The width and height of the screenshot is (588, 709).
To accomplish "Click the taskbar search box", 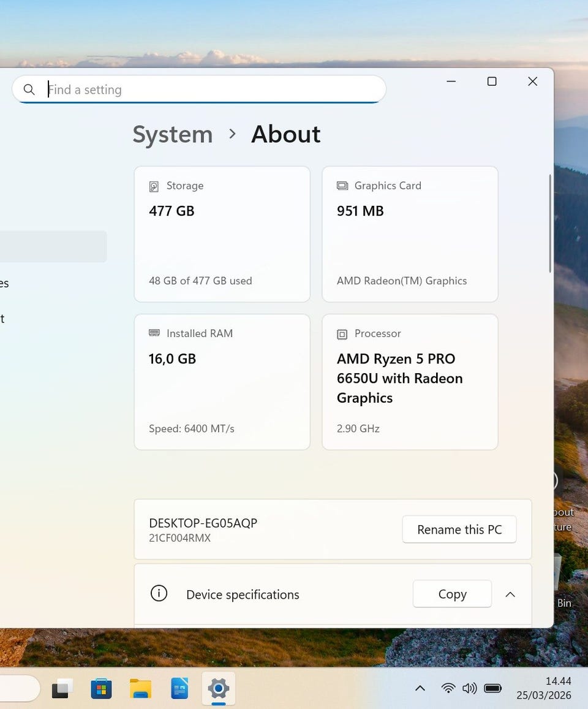I will pyautogui.click(x=20, y=689).
